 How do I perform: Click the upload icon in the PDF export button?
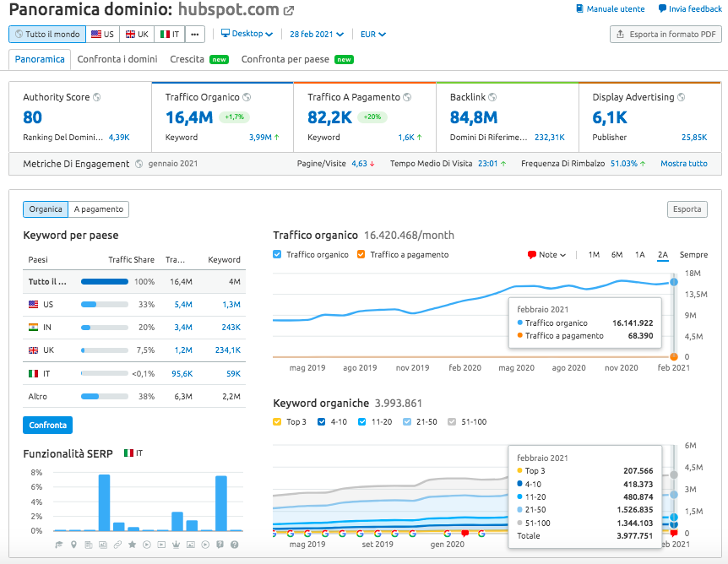pyautogui.click(x=620, y=35)
